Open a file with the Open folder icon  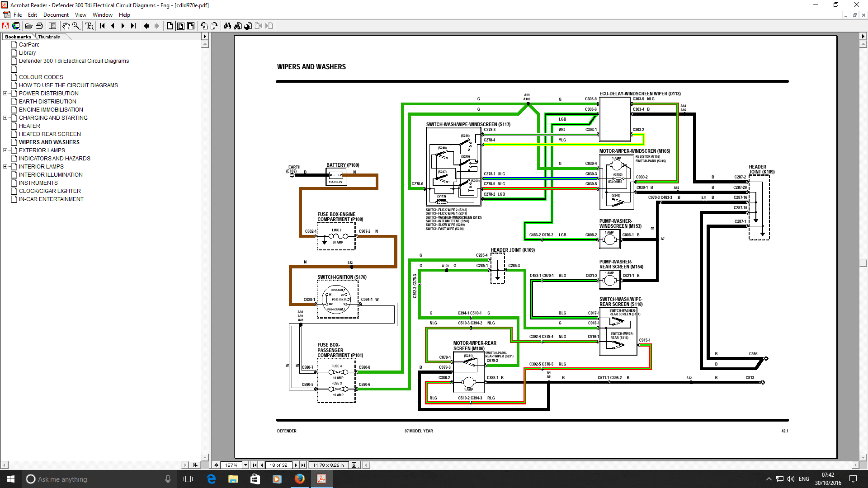point(28,26)
